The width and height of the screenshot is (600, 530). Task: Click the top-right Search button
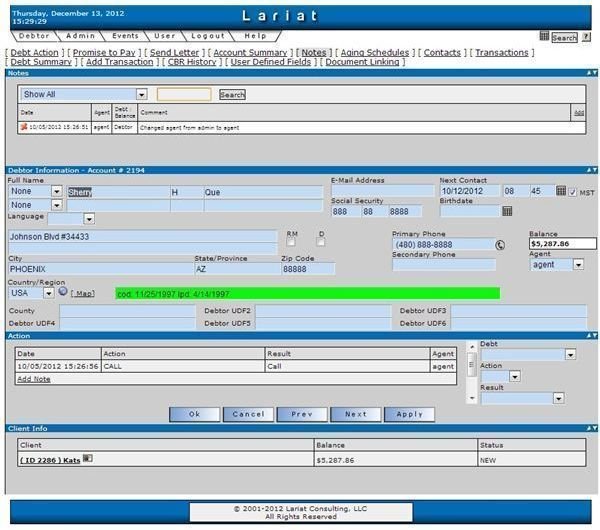[x=564, y=38]
